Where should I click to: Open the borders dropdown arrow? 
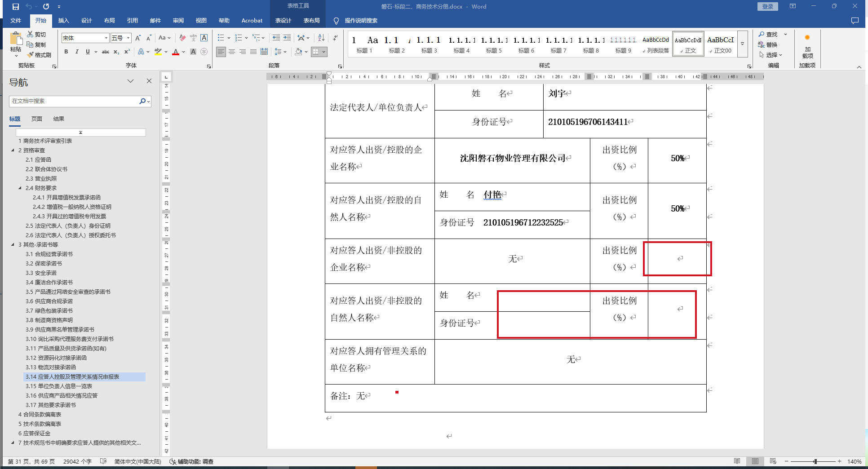323,52
